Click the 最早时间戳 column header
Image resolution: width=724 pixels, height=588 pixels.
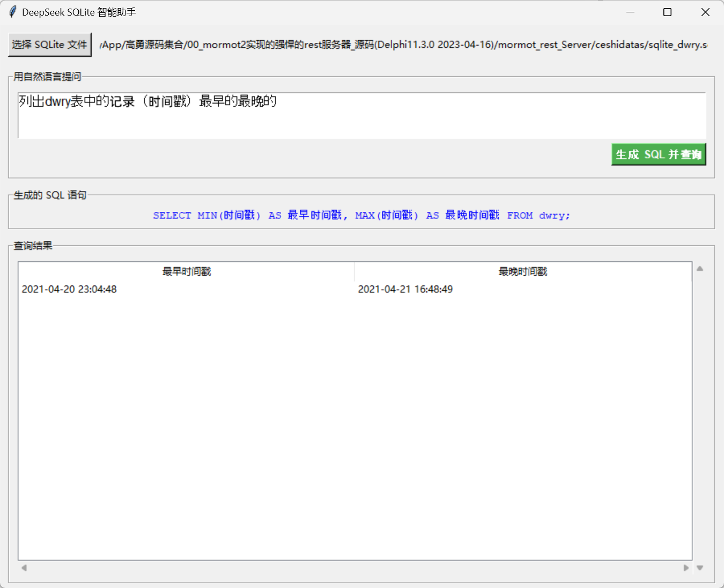click(x=186, y=271)
